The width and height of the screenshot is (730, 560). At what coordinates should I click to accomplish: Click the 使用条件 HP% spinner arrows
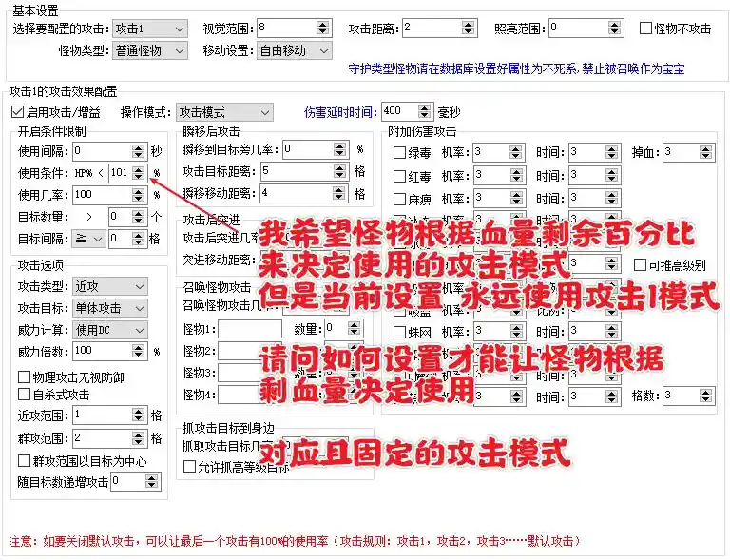(x=138, y=173)
